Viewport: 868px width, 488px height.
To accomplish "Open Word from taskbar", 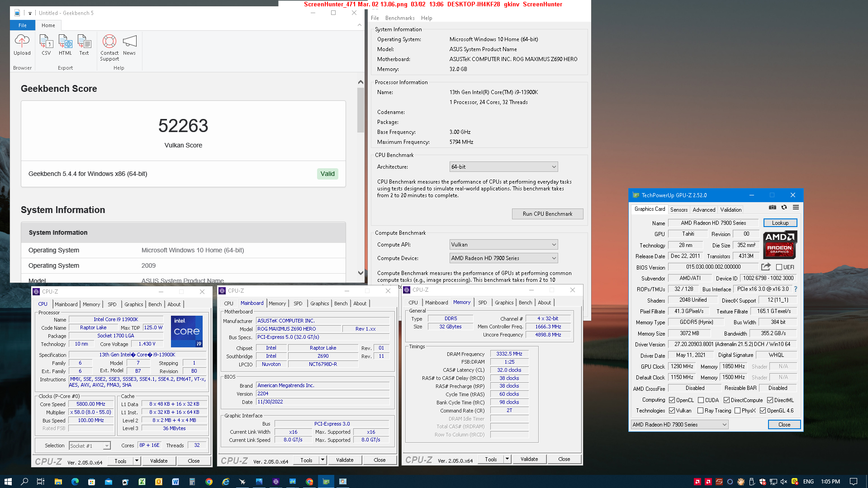I will click(x=175, y=482).
